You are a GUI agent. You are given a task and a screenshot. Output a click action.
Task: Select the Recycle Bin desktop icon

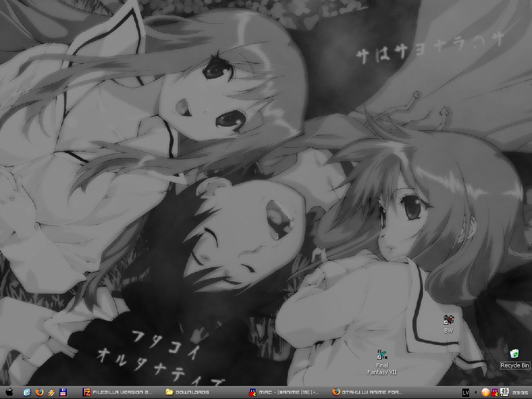(x=515, y=358)
